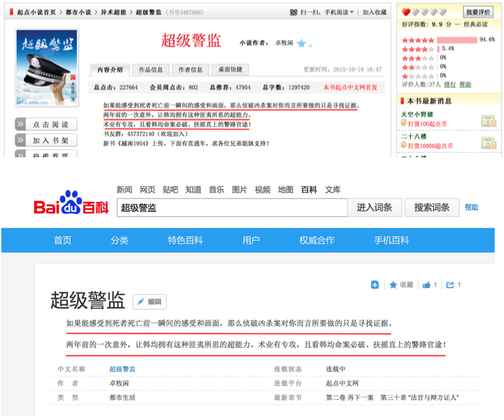Open the 文库 nav link

pyautogui.click(x=333, y=190)
